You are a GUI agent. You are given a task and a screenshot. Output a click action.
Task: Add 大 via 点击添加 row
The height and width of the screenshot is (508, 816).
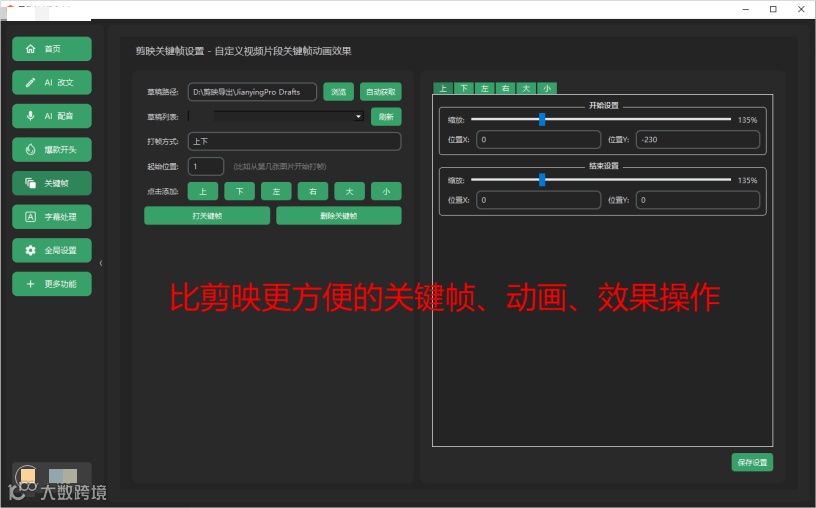[349, 192]
